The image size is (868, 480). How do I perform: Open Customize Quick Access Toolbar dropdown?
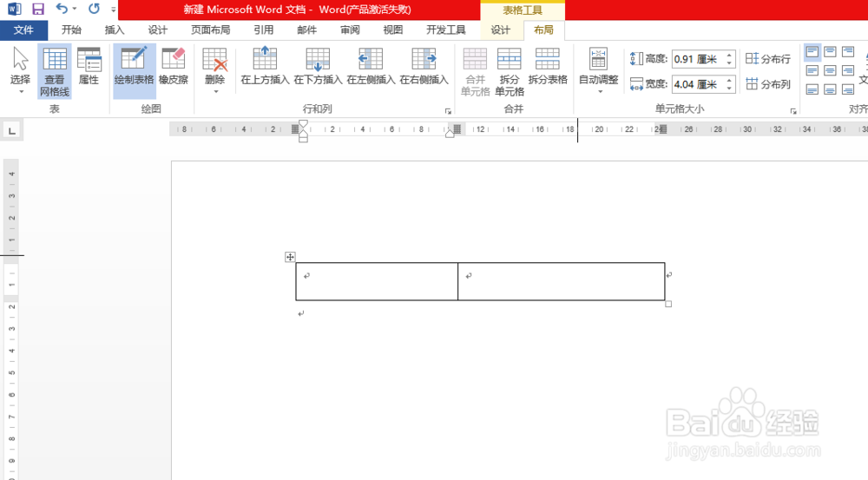click(113, 10)
